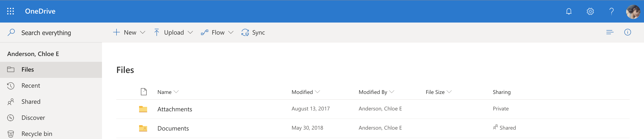This screenshot has width=644, height=139.
Task: Click the Sync button
Action: [253, 32]
